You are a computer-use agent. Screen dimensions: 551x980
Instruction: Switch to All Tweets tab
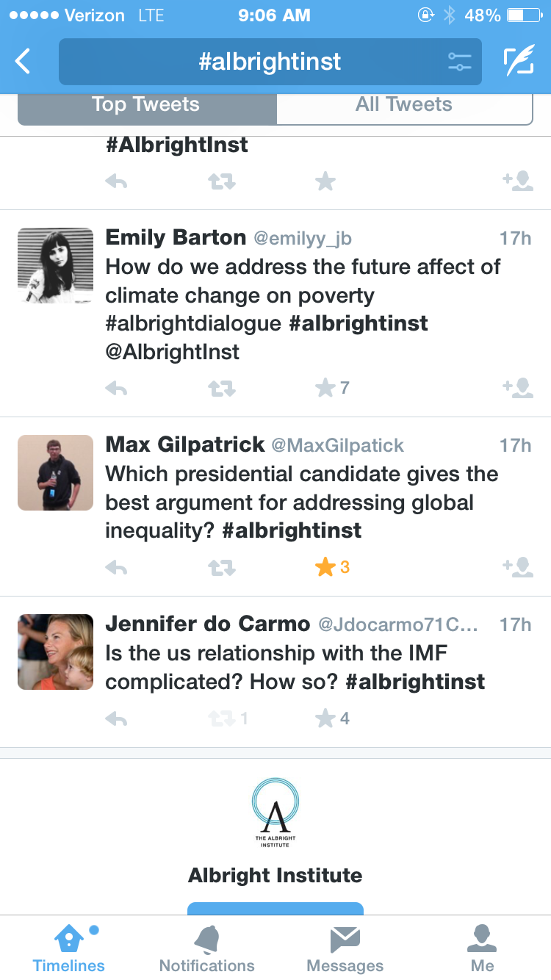point(404,105)
